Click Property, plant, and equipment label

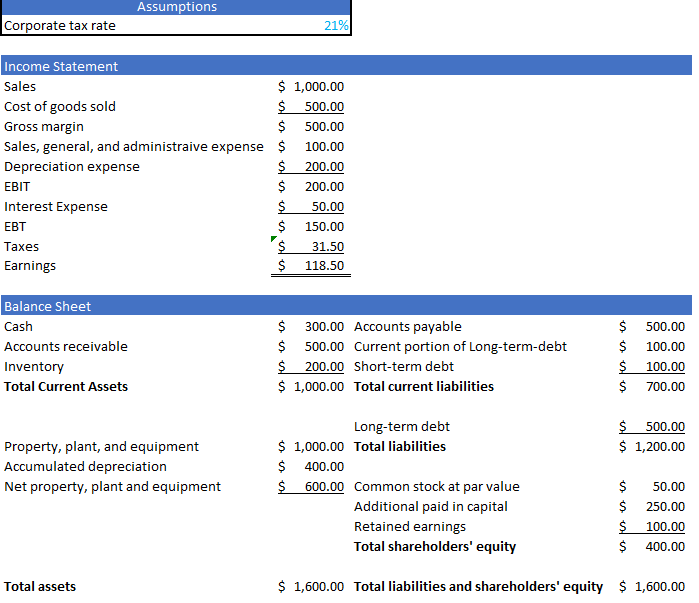click(101, 447)
